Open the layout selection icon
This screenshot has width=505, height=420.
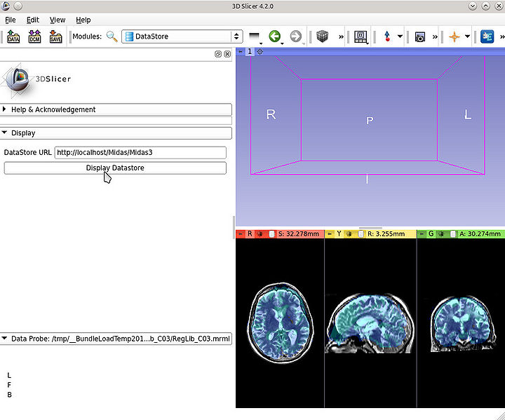[x=361, y=36]
